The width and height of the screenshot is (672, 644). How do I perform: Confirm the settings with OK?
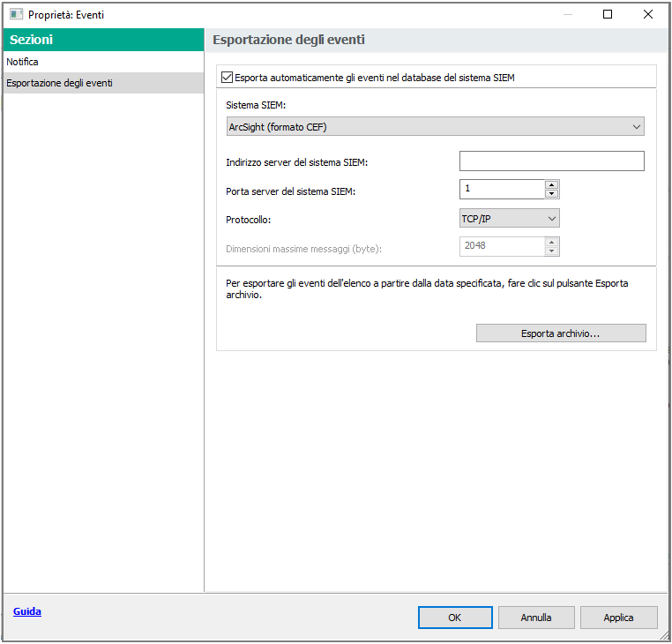(x=455, y=618)
